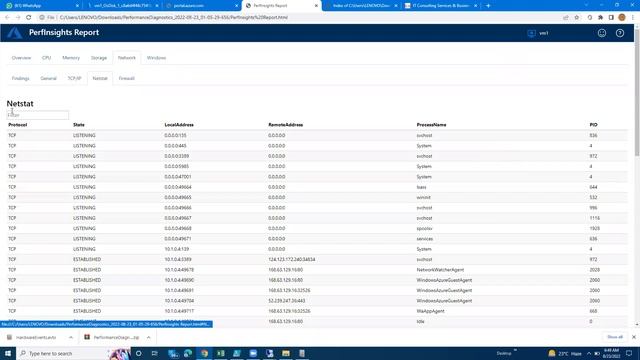Sort by the PID column header
Viewport: 640px width, 360px height.
pos(593,125)
